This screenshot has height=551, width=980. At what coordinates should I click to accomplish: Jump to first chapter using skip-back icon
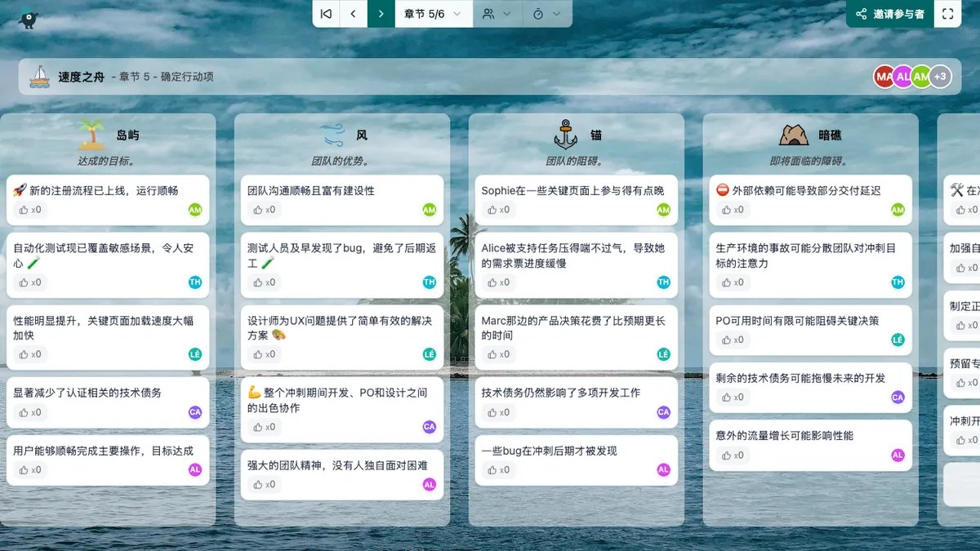tap(326, 14)
